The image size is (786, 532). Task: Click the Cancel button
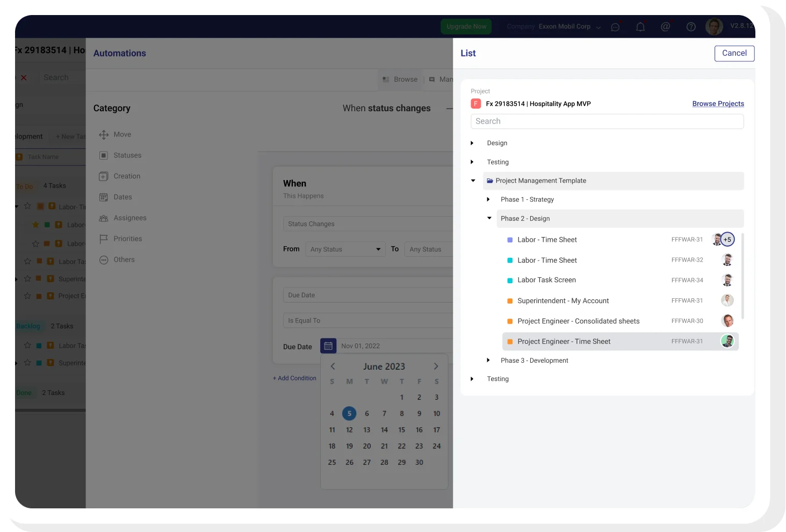(x=734, y=53)
